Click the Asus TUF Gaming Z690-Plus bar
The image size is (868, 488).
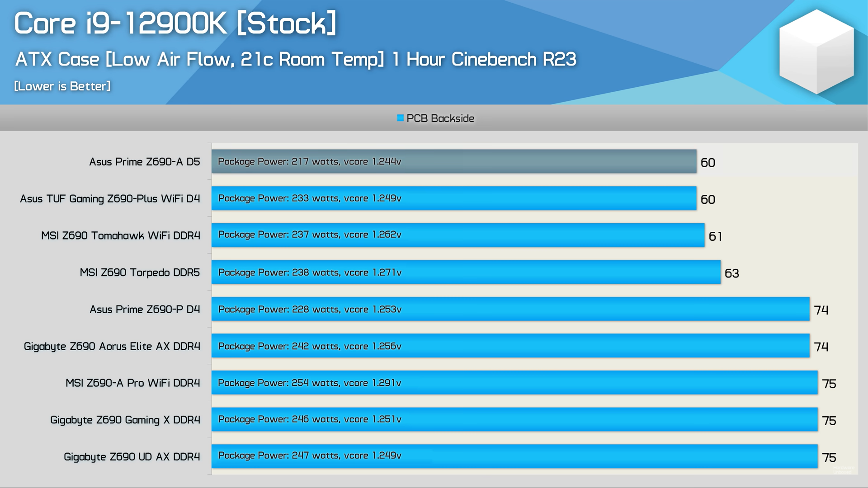click(x=453, y=198)
